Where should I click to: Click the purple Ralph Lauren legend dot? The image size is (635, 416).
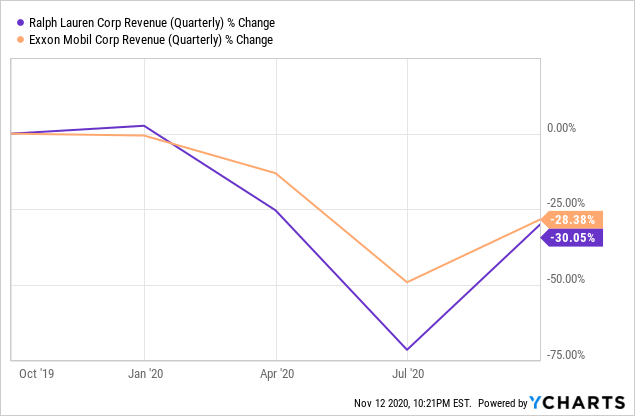coord(20,23)
